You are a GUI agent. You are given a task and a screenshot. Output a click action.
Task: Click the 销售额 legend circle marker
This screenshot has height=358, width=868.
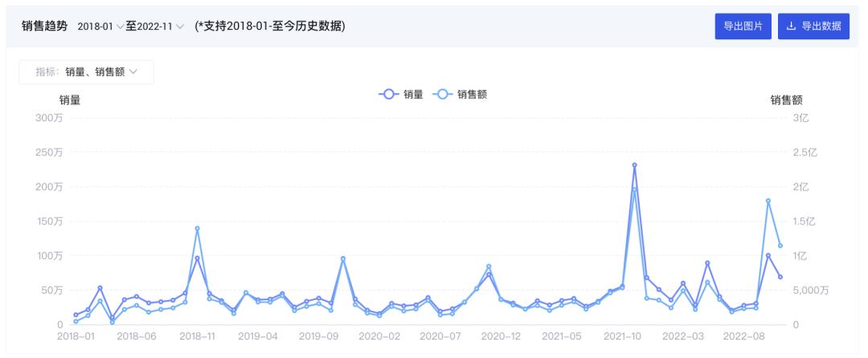click(x=441, y=94)
